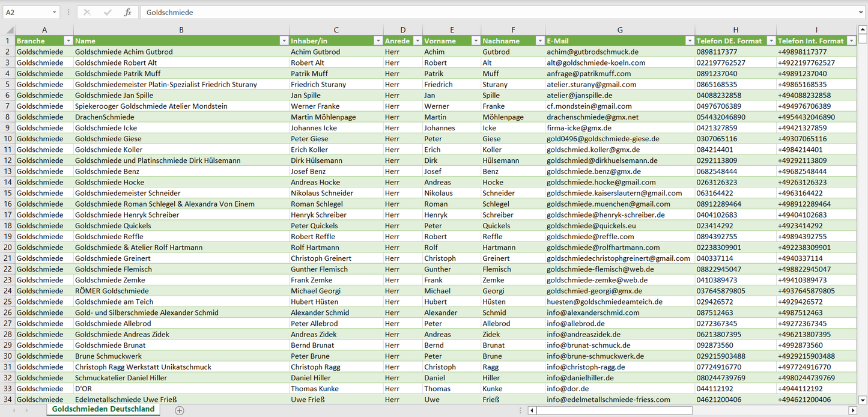This screenshot has height=417, width=868.
Task: Click the horizontal scrollbar left arrow
Action: click(532, 410)
